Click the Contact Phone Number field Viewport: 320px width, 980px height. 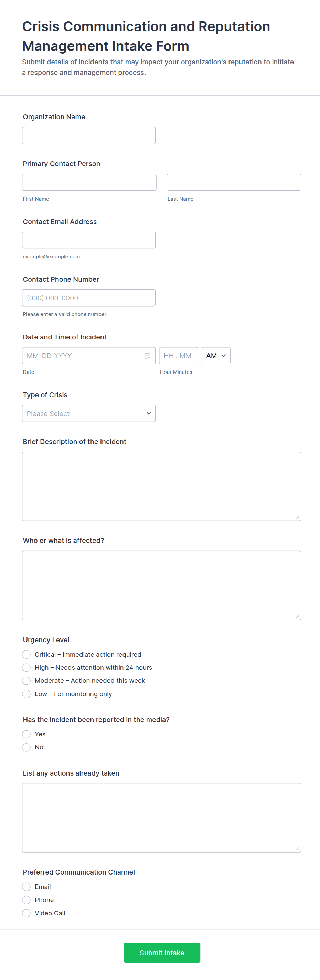point(89,298)
